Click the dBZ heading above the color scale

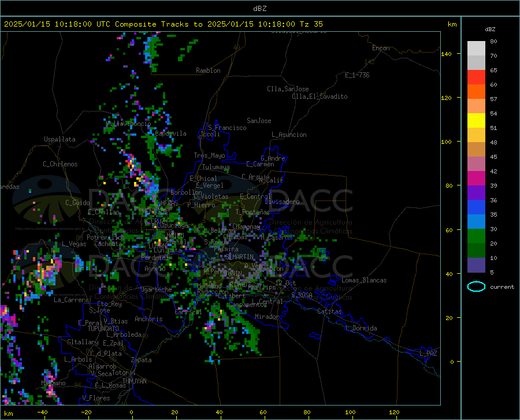pos(490,29)
